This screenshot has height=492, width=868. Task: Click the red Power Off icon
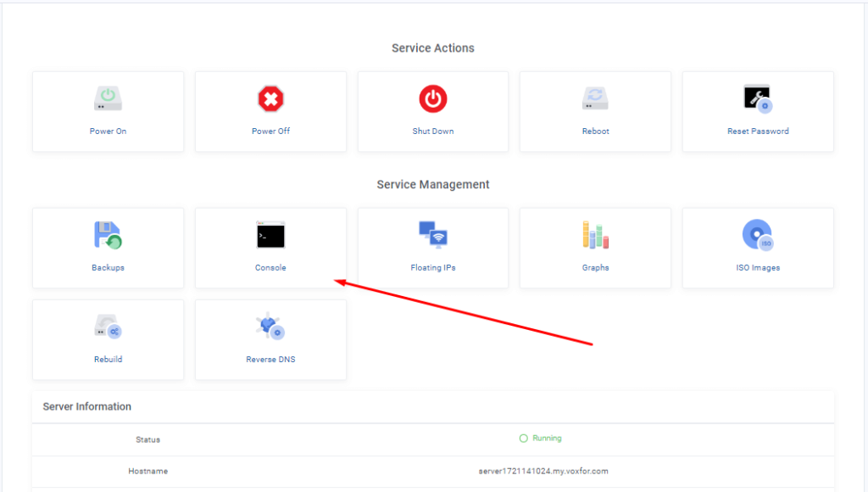pos(270,99)
